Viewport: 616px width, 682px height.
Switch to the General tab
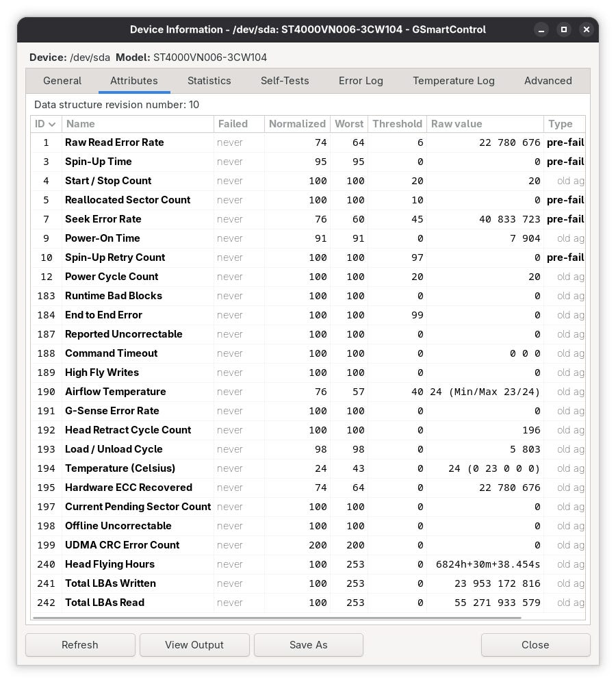[x=62, y=81]
